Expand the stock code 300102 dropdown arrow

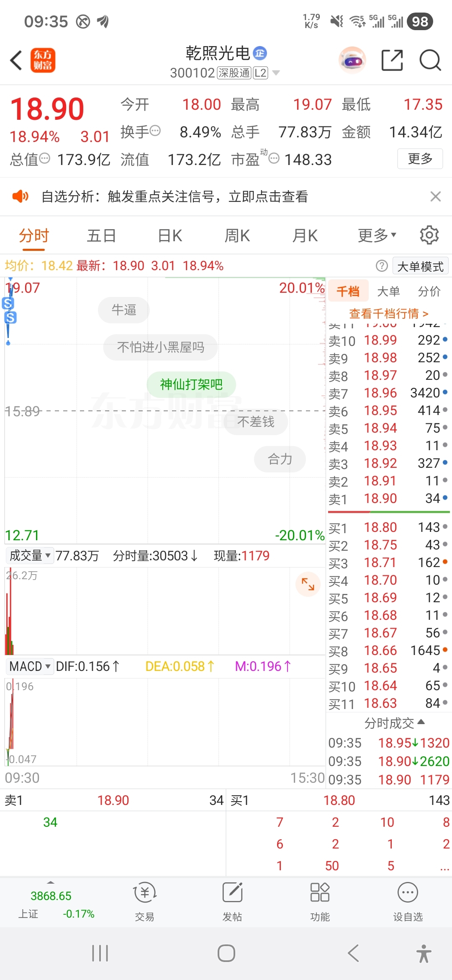[x=276, y=73]
